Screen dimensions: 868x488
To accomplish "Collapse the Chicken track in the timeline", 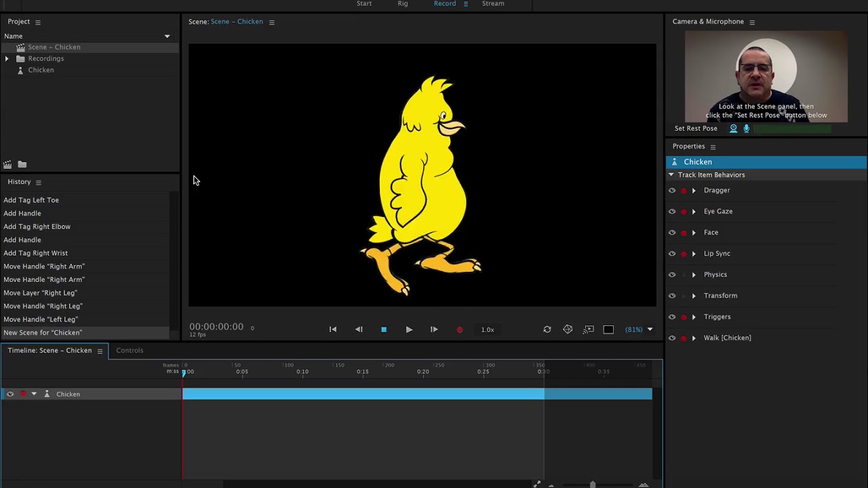I will click(34, 394).
